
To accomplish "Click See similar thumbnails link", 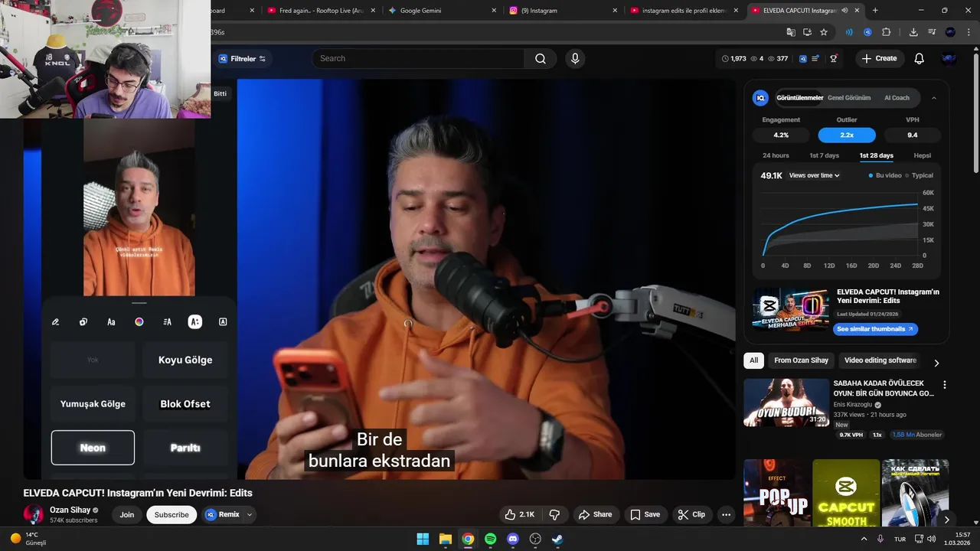I will (x=875, y=329).
